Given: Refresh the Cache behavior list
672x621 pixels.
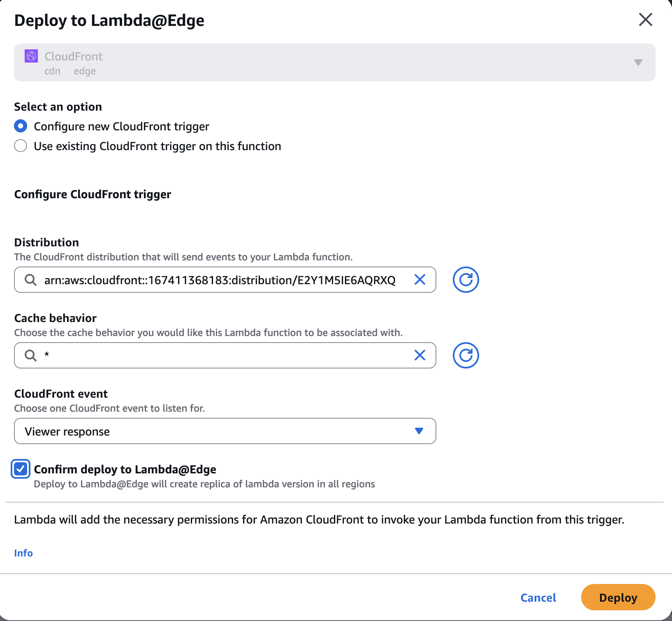Looking at the screenshot, I should point(466,355).
